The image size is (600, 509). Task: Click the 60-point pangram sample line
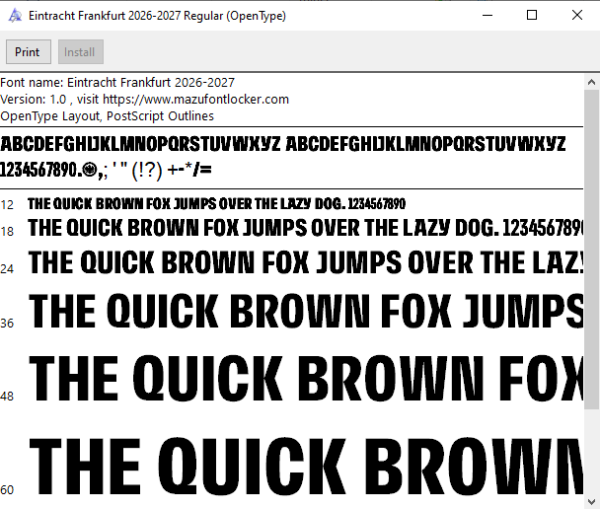tap(306, 467)
